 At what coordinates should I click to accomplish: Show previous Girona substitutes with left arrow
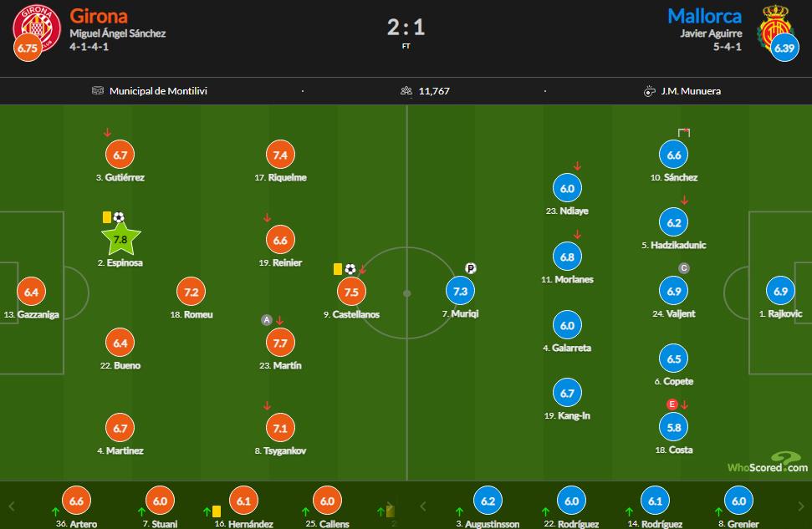point(12,506)
